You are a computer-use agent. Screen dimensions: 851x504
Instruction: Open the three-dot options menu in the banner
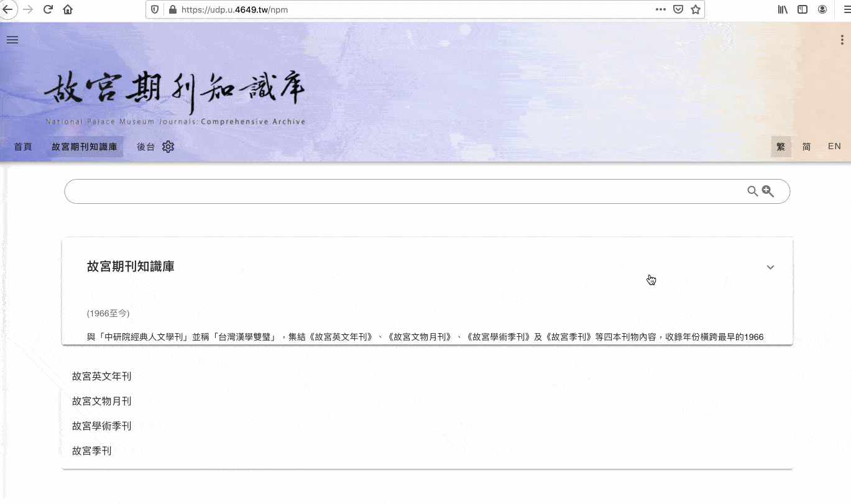tap(842, 40)
